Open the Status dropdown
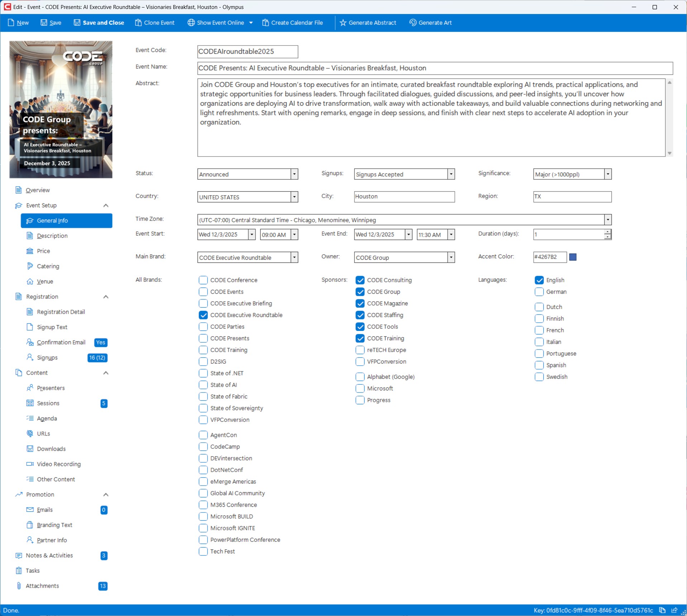The width and height of the screenshot is (687, 616). [x=294, y=174]
